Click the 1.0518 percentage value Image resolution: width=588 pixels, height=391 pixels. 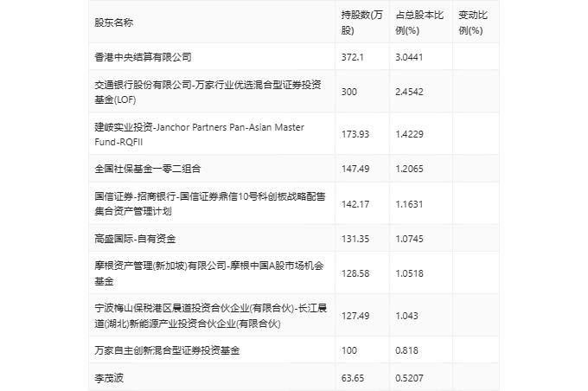(409, 273)
